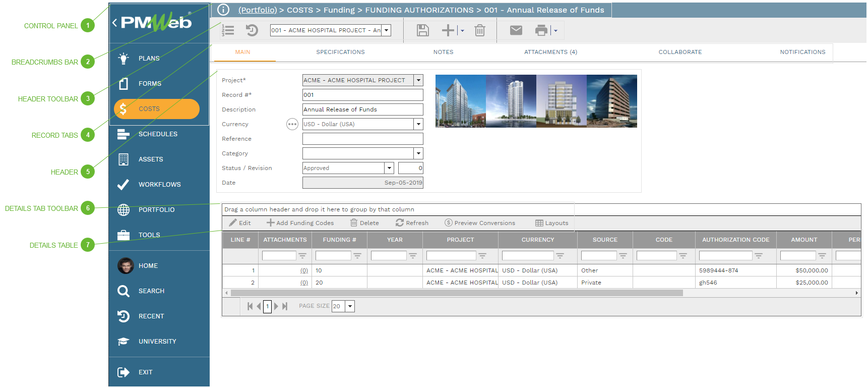
Task: Go to previous page in pager
Action: 259,306
